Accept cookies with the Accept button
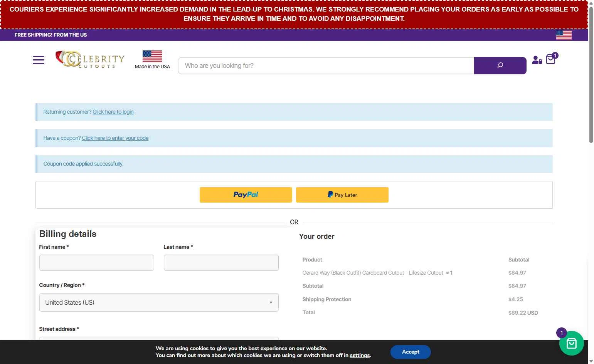 click(411, 352)
